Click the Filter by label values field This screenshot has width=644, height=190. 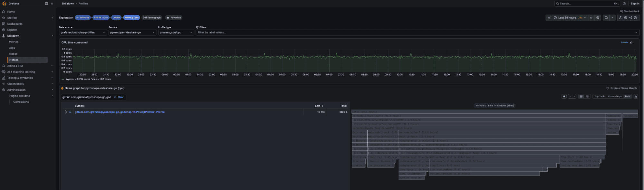click(417, 33)
